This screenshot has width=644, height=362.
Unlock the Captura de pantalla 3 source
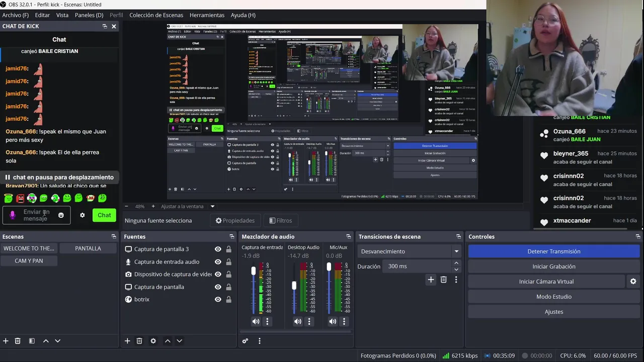click(x=228, y=249)
